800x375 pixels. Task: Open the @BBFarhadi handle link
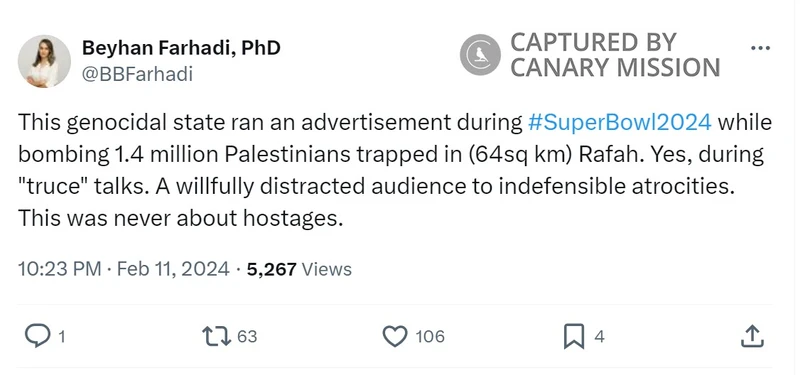pyautogui.click(x=137, y=74)
